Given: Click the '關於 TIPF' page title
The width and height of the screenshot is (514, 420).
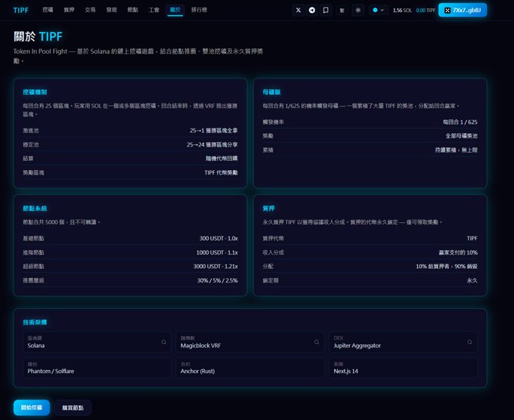Looking at the screenshot, I should click(x=38, y=36).
